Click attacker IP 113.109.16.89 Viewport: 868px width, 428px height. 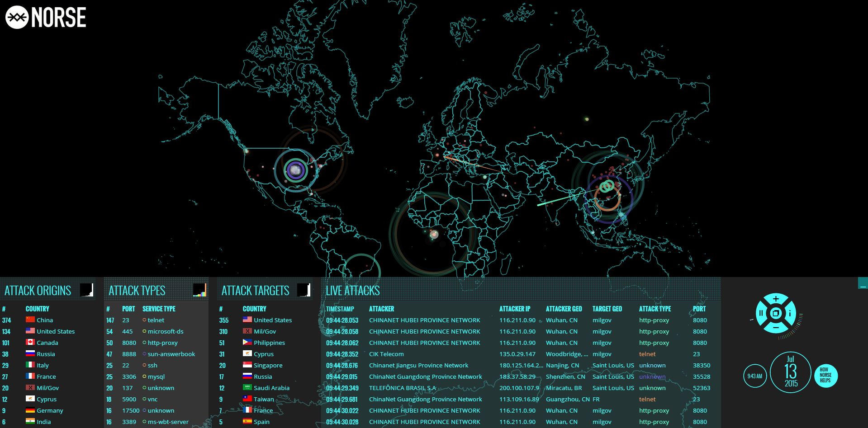pyautogui.click(x=519, y=399)
